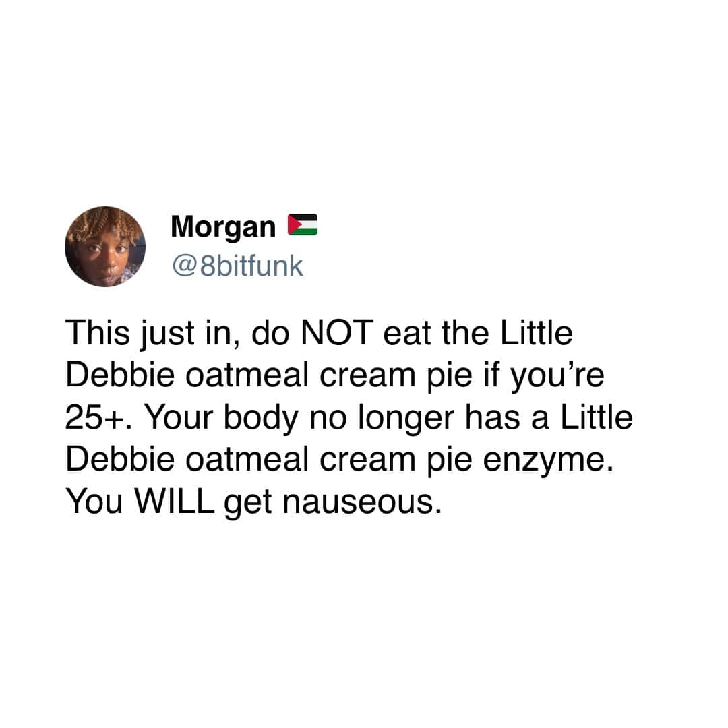Click the word Debbie on fourth line
Image resolution: width=728 pixels, height=728 pixels.
click(120, 460)
